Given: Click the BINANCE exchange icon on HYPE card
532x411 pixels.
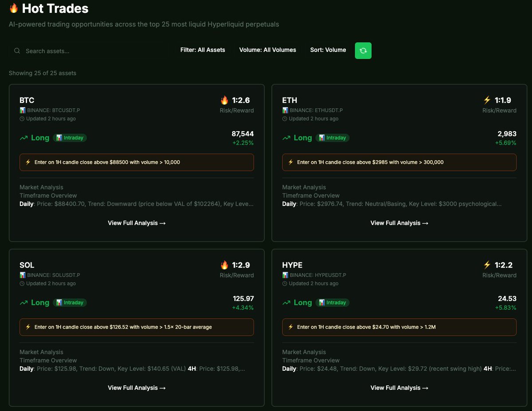Looking at the screenshot, I should tap(285, 275).
